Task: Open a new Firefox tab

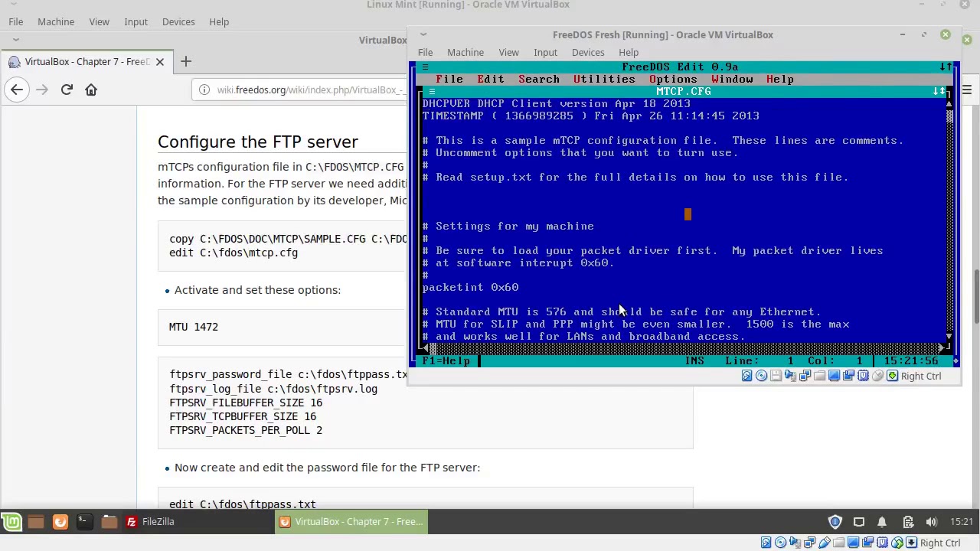Action: coord(186,61)
